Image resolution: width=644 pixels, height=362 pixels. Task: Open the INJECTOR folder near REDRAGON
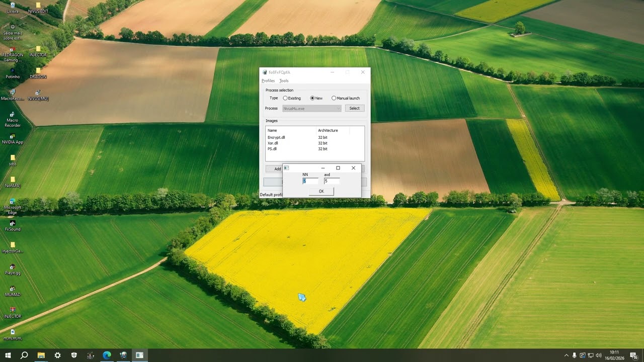point(38,51)
